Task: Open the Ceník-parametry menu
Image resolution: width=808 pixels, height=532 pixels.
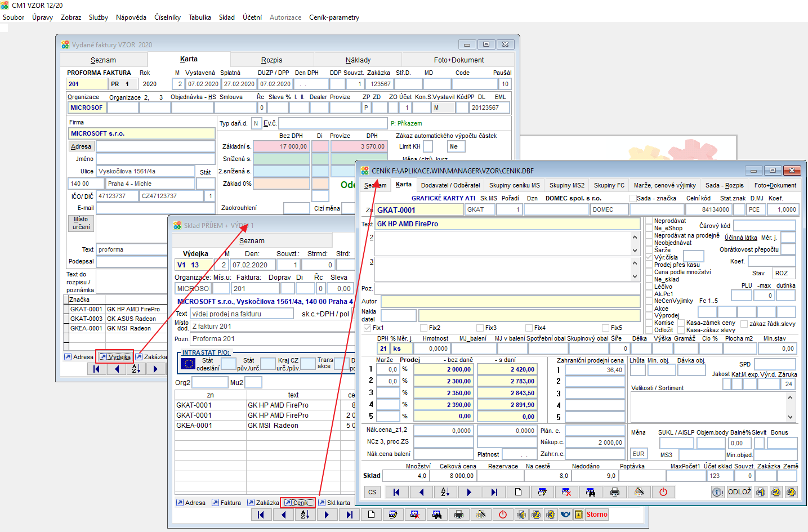Action: (x=334, y=17)
